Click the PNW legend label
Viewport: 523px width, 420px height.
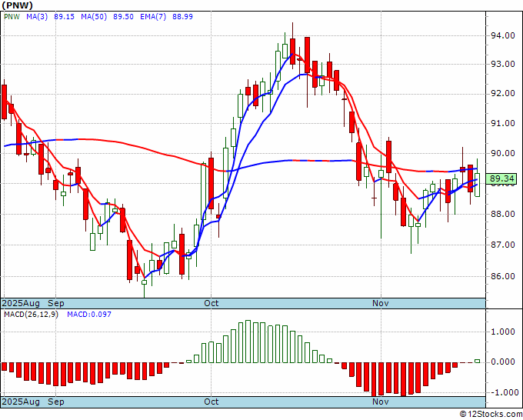click(x=12, y=17)
